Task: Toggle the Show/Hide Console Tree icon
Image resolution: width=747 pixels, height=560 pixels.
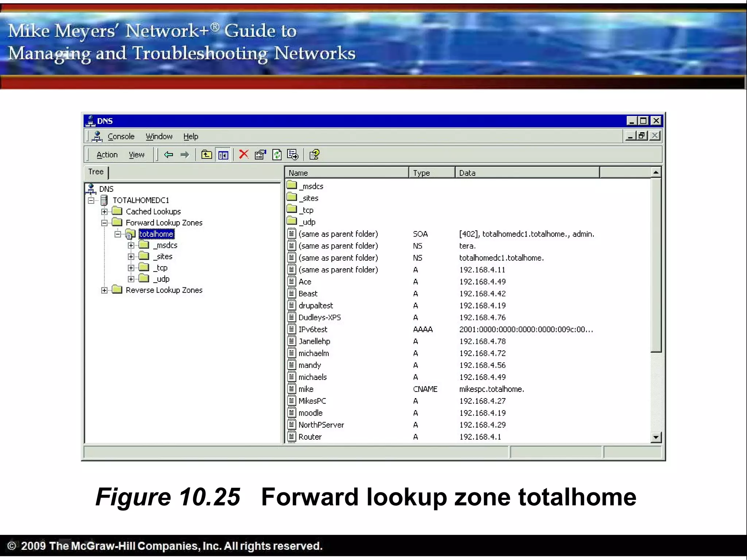Action: [223, 155]
